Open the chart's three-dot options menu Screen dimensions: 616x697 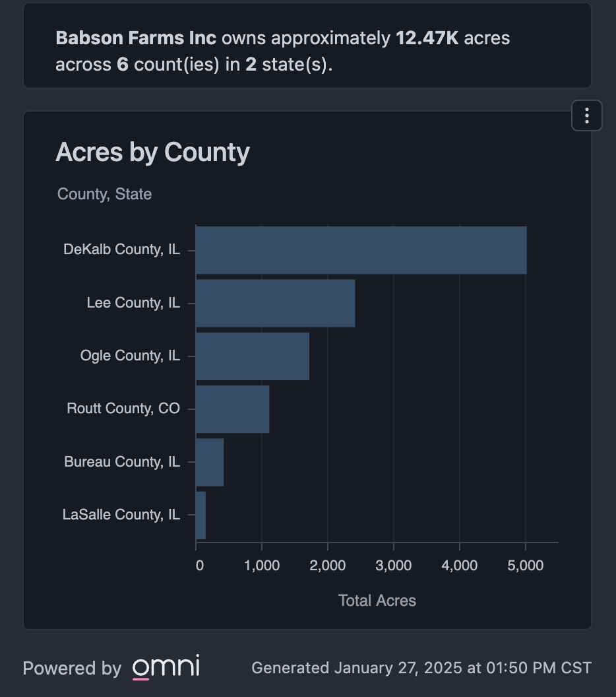click(587, 116)
